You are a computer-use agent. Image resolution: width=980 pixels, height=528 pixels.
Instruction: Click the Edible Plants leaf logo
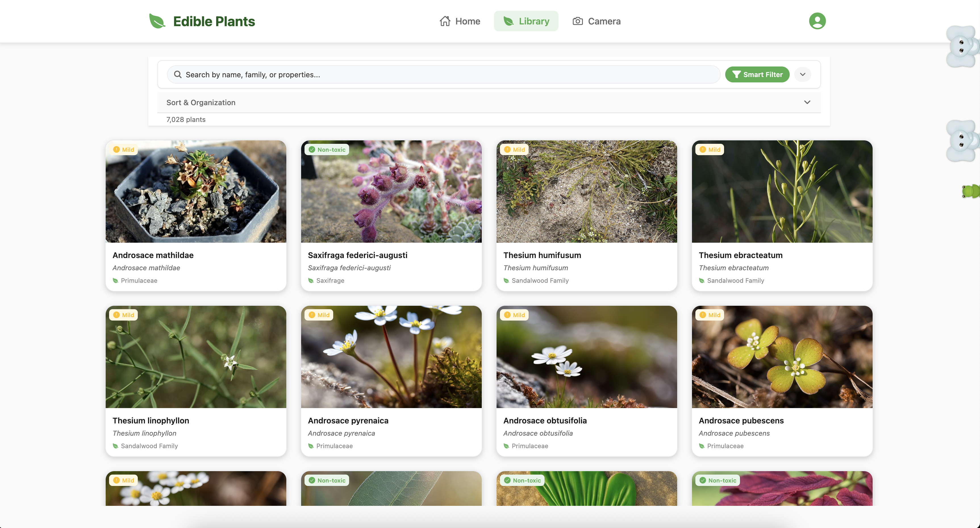pyautogui.click(x=157, y=21)
